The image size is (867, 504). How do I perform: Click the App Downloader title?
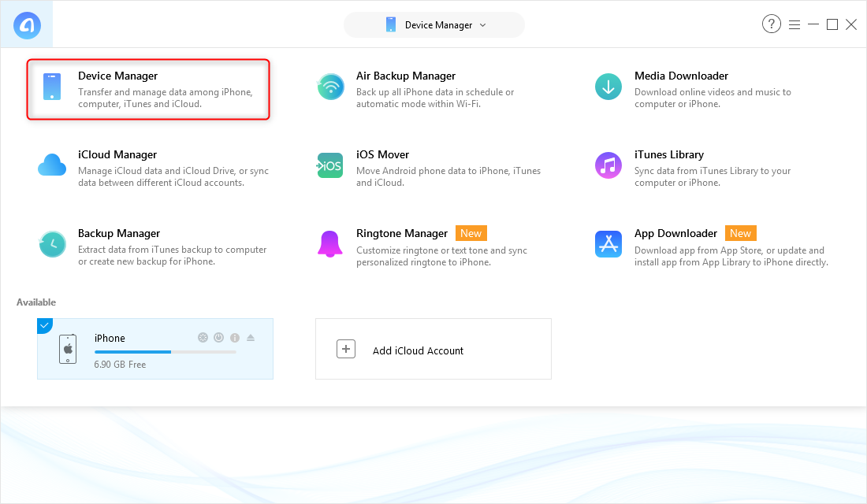675,233
